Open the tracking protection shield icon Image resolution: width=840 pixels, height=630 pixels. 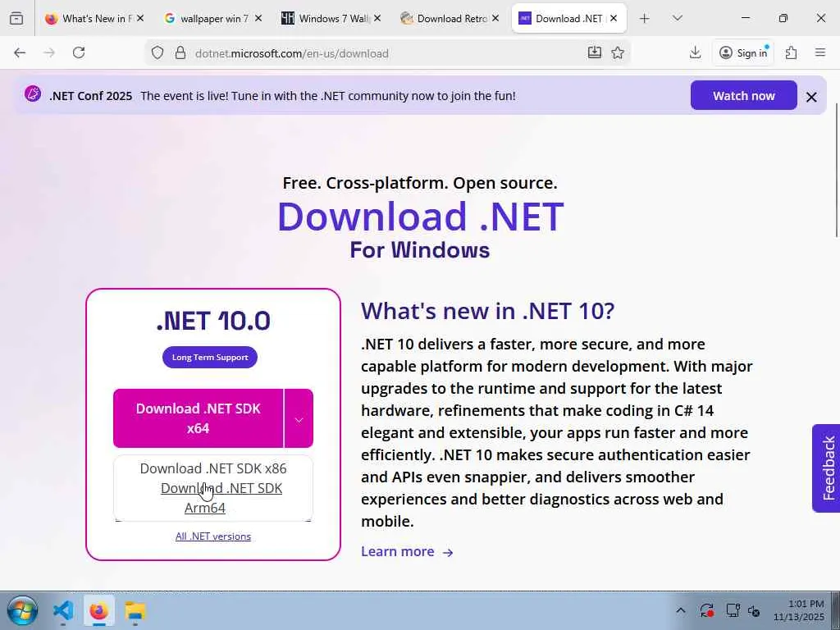(157, 52)
